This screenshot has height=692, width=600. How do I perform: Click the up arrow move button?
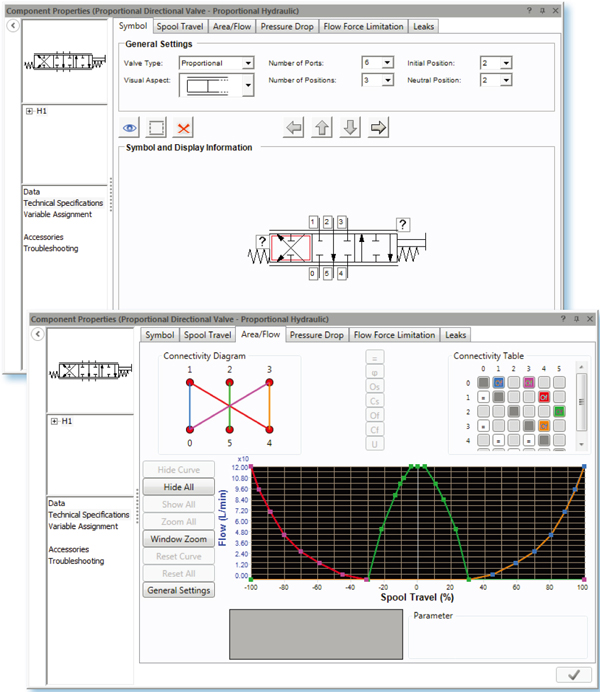pos(322,128)
